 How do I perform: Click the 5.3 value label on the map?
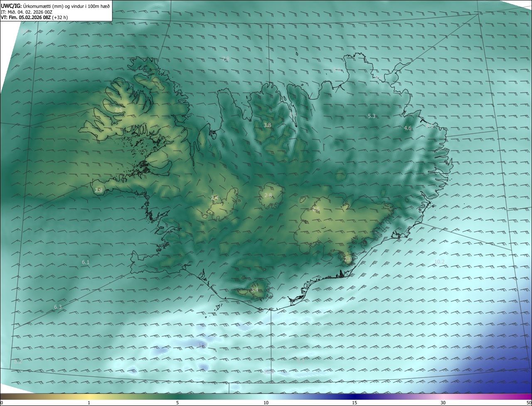click(x=372, y=116)
